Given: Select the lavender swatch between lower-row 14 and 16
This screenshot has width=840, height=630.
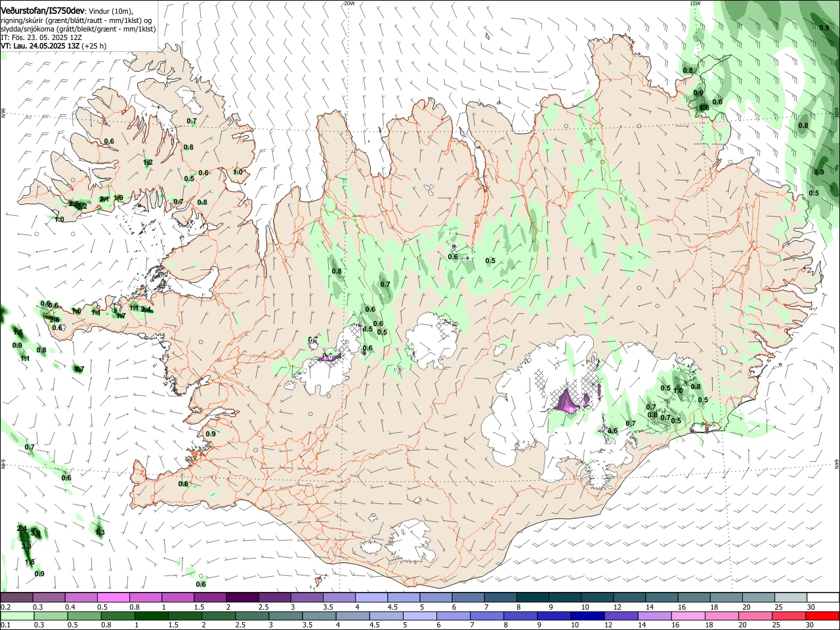Looking at the screenshot, I should click(655, 616).
